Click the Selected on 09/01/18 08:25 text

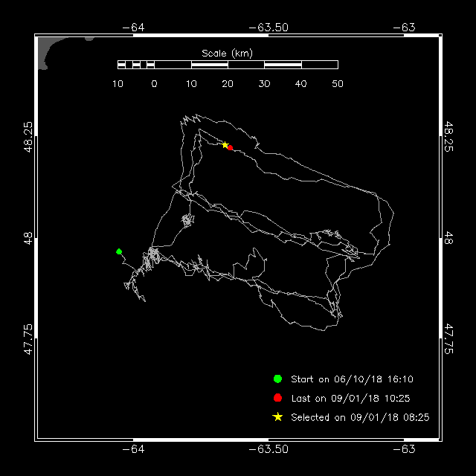360,417
